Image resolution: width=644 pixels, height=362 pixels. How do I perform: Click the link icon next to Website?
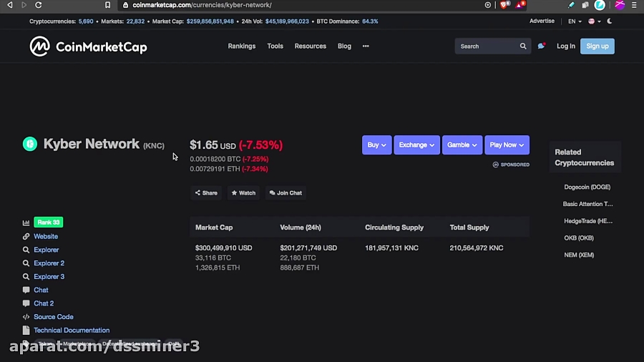point(26,236)
